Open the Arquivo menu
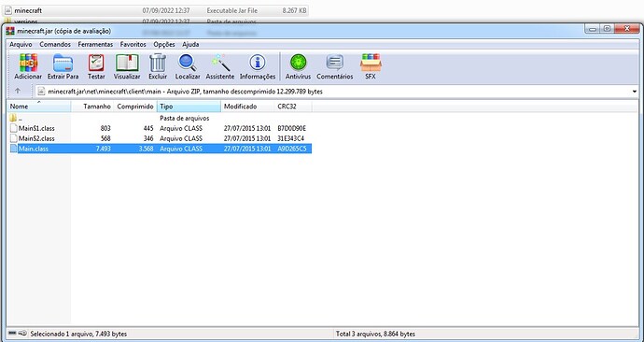The height and width of the screenshot is (342, 644). pyautogui.click(x=21, y=45)
